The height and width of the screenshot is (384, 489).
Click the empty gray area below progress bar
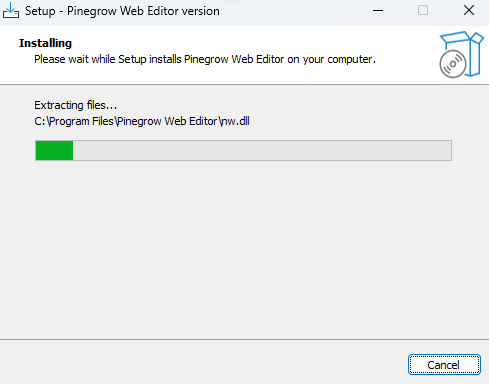(244, 250)
